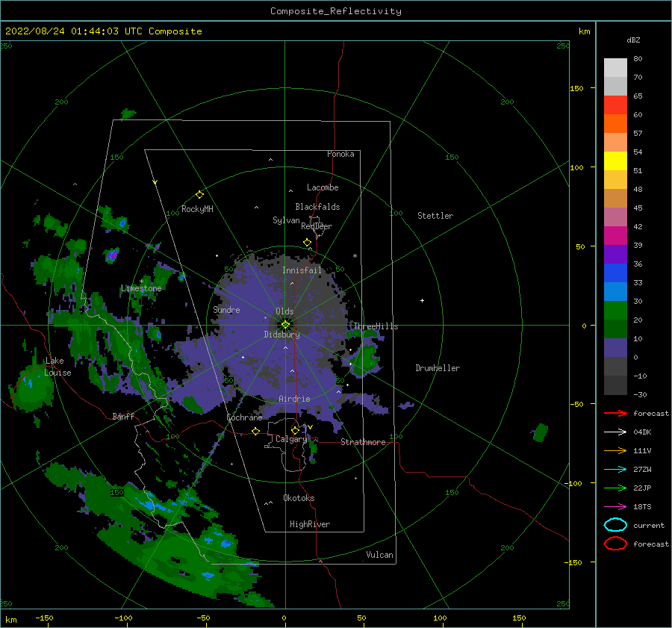Click the red forecast ellipse icon
Image resolution: width=672 pixels, height=628 pixels.
click(x=615, y=544)
